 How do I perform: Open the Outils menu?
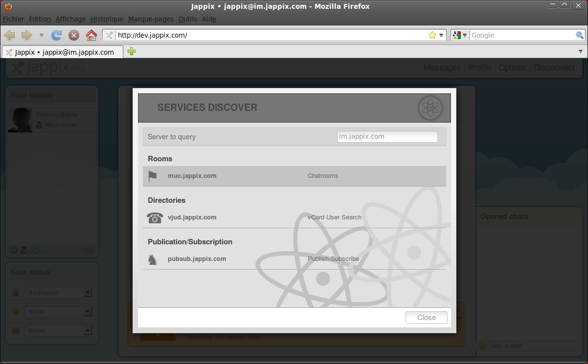(x=187, y=19)
